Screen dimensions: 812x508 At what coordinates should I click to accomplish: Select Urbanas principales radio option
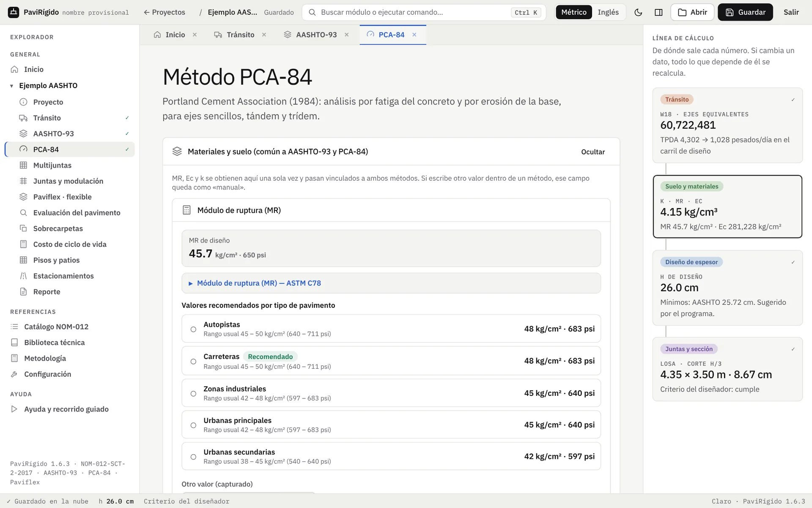click(193, 425)
